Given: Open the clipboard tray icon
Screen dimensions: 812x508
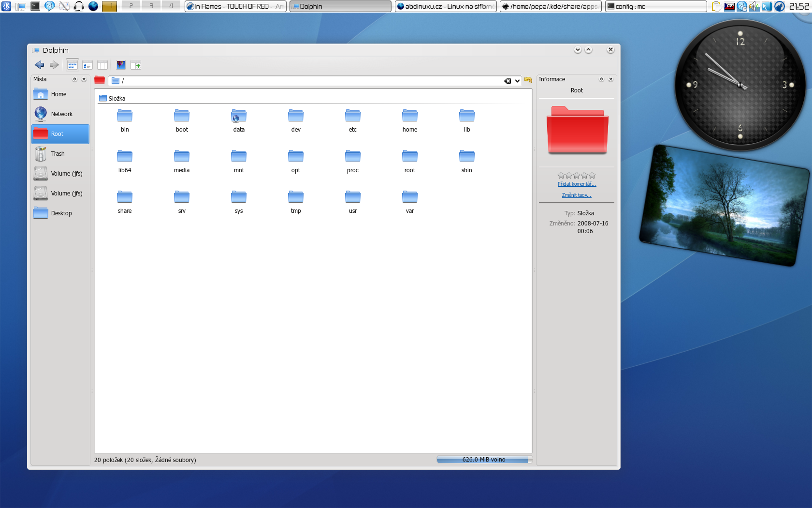Looking at the screenshot, I should coord(717,6).
